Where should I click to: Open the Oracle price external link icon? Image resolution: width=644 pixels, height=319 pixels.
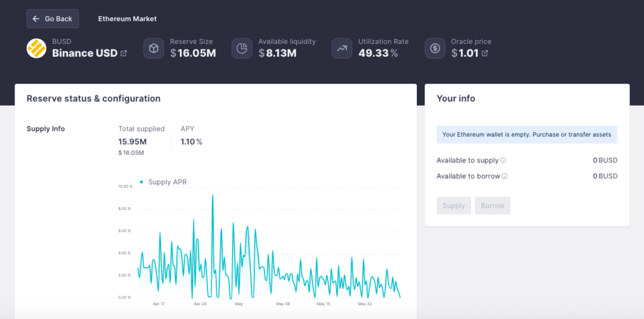(x=485, y=53)
